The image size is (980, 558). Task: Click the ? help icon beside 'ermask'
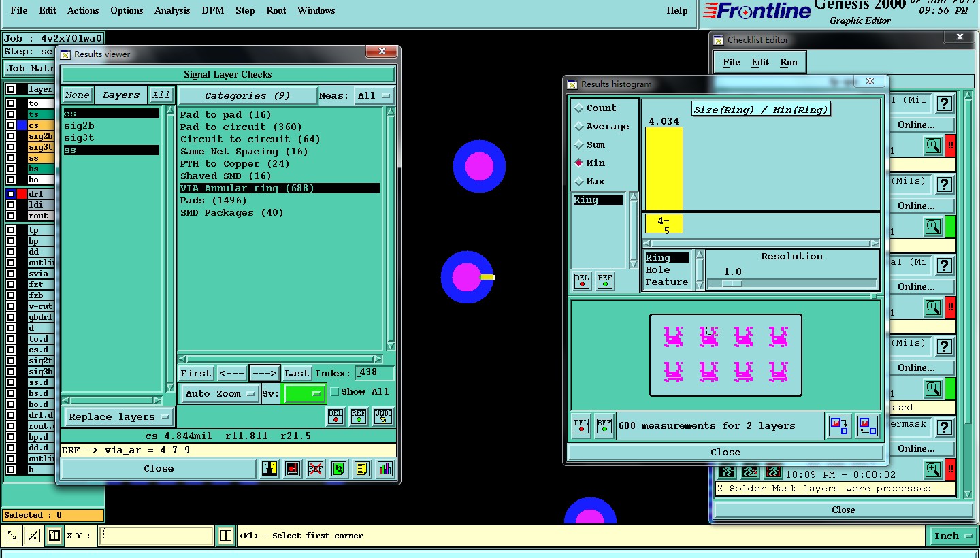click(x=944, y=427)
